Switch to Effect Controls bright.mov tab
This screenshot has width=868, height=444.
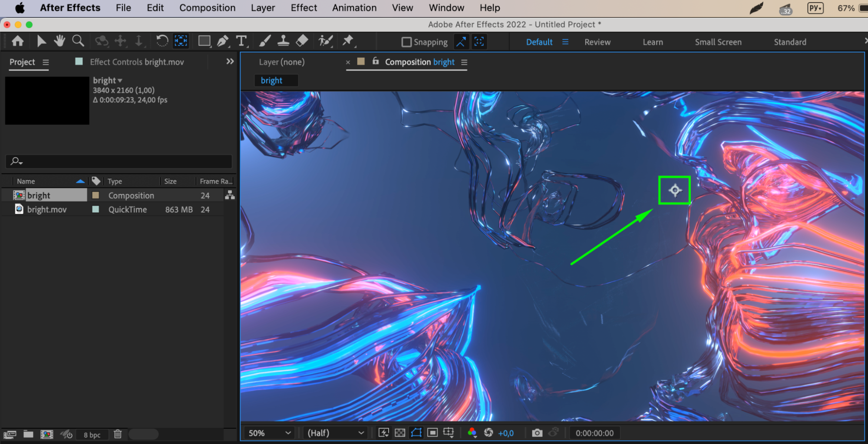tap(136, 62)
